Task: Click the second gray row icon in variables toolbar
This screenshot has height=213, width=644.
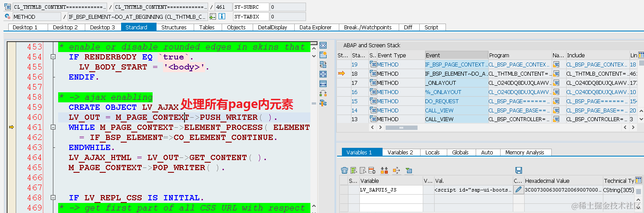Action: [x=363, y=170]
